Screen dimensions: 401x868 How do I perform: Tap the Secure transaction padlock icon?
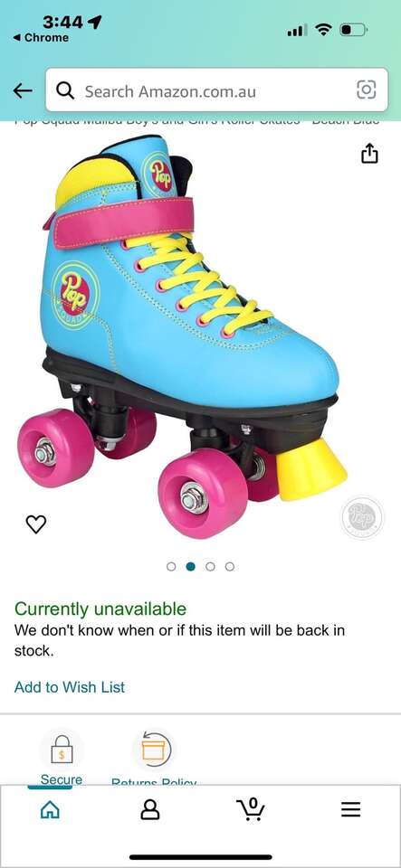[x=62, y=750]
